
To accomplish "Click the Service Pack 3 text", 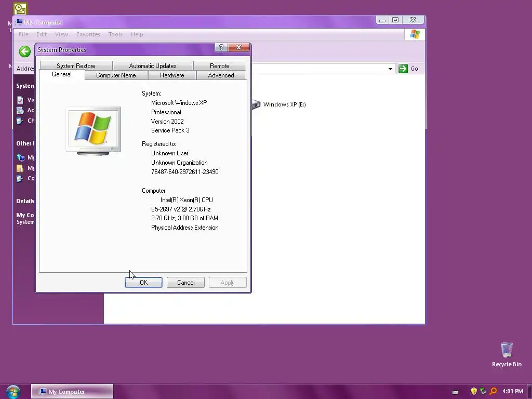I will tap(170, 130).
